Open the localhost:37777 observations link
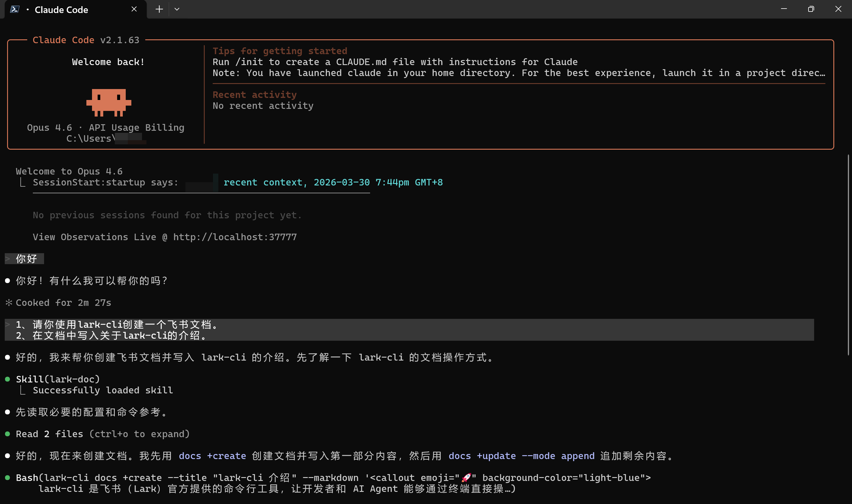Screen dimensions: 852x504 pyautogui.click(x=235, y=237)
